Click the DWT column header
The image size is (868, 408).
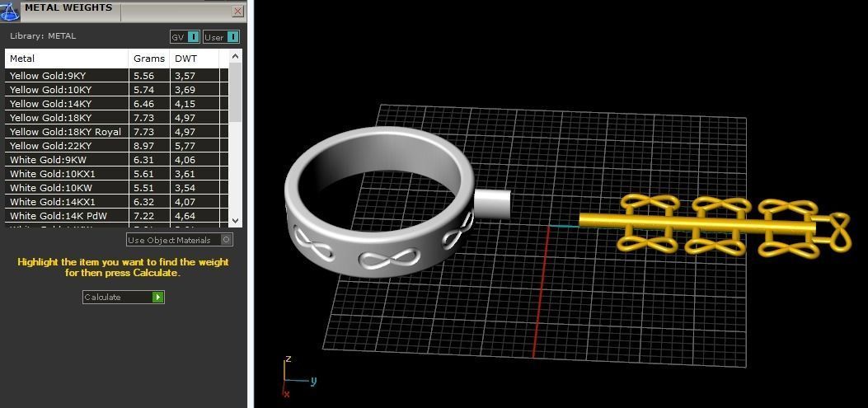195,59
